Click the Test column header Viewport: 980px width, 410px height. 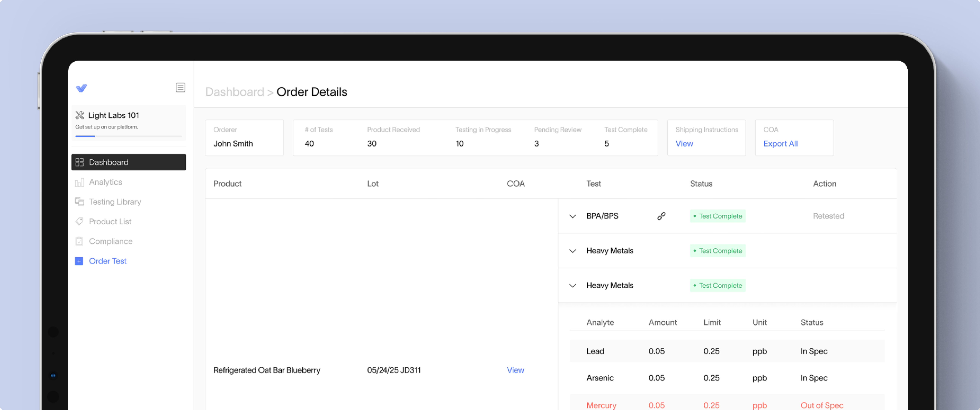(593, 184)
